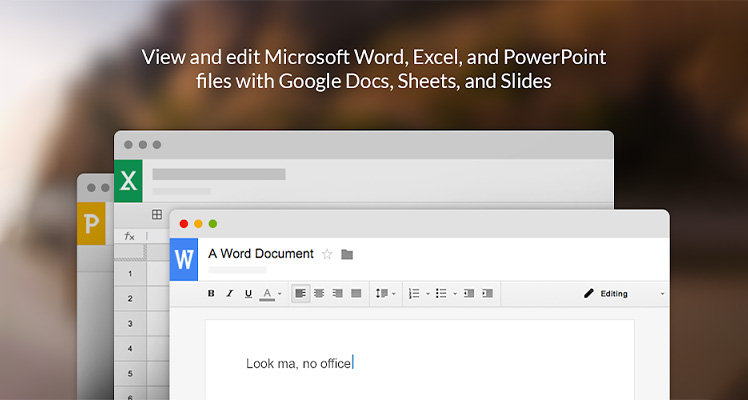Expand the text color dropdown arrow

(280, 294)
